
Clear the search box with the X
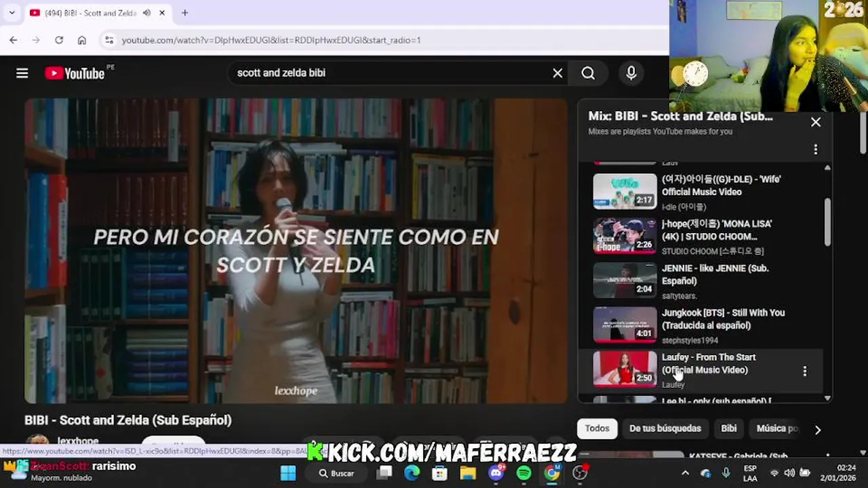[557, 73]
